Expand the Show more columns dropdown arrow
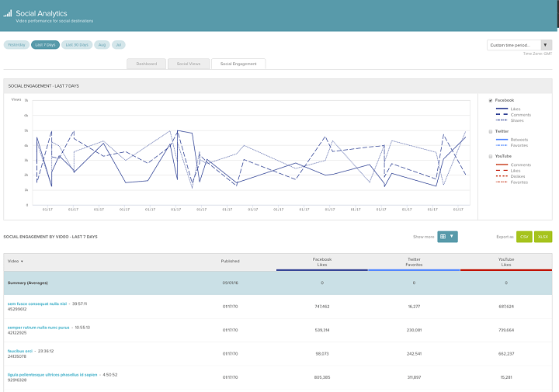 pos(452,236)
